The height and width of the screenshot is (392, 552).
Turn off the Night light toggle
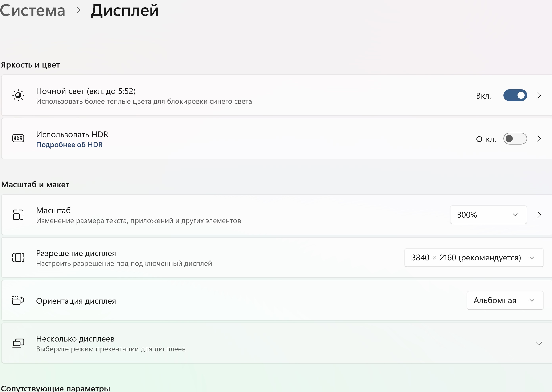coord(515,95)
